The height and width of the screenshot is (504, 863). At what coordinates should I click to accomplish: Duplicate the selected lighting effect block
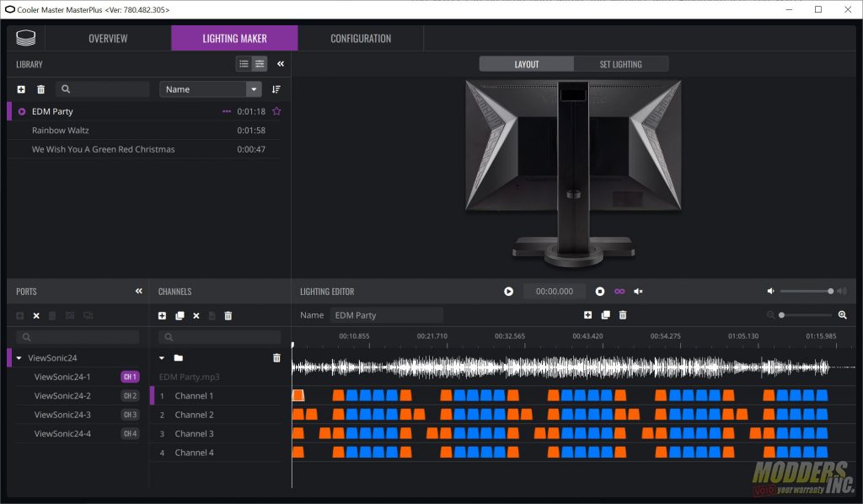coord(605,314)
